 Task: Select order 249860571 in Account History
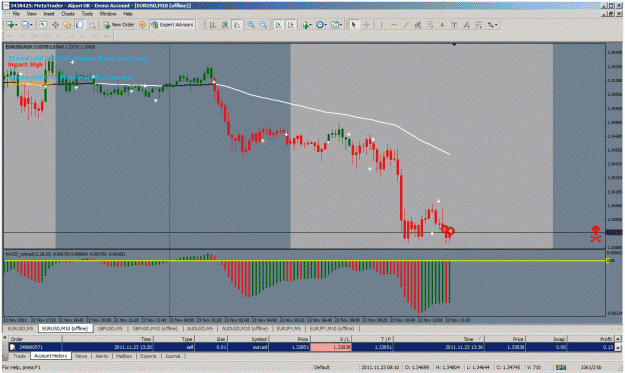point(313,347)
